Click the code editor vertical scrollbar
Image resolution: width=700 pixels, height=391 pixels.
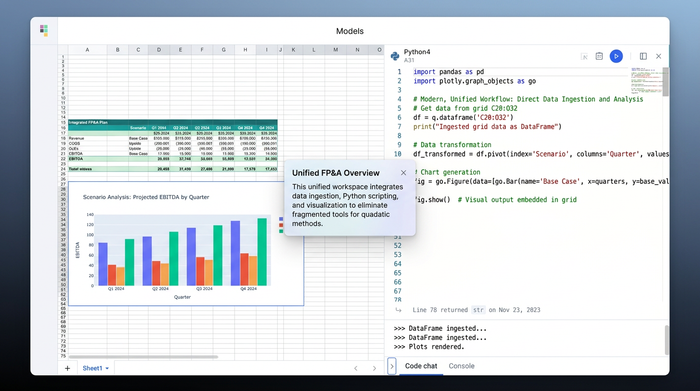tap(665, 82)
